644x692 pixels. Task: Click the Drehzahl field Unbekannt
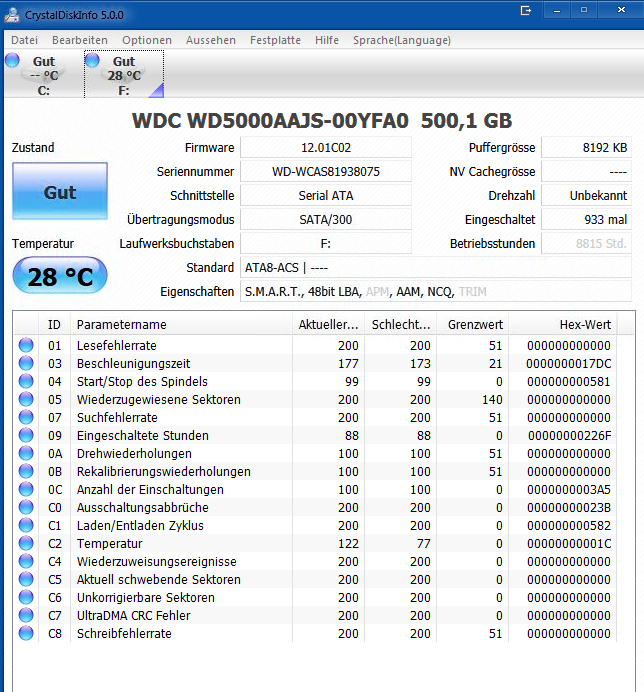(586, 196)
